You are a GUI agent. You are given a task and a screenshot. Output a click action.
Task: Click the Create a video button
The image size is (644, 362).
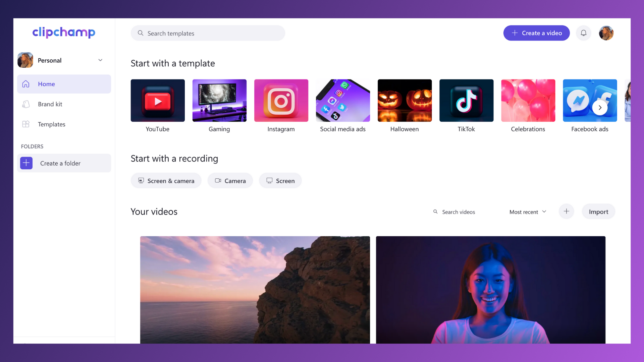(x=536, y=33)
